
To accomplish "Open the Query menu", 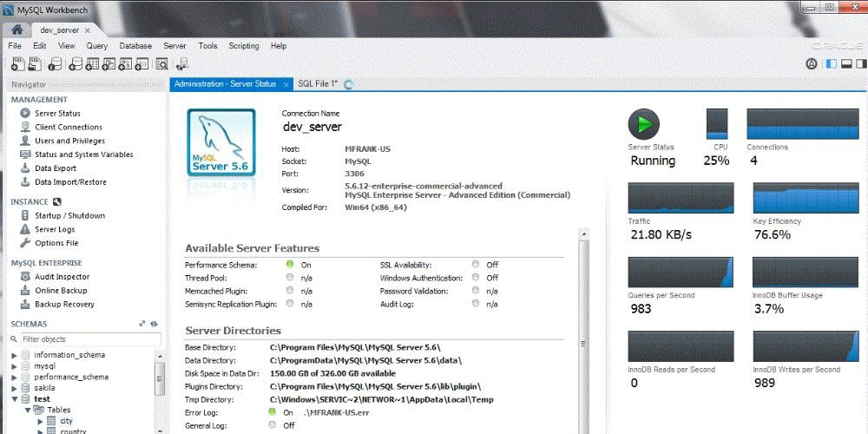I will tap(97, 46).
